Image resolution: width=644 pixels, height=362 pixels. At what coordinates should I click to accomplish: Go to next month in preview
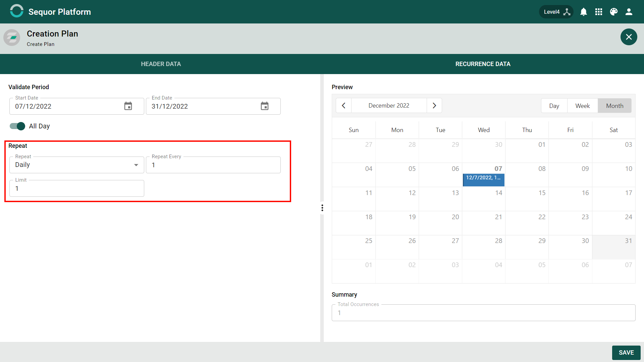point(434,106)
